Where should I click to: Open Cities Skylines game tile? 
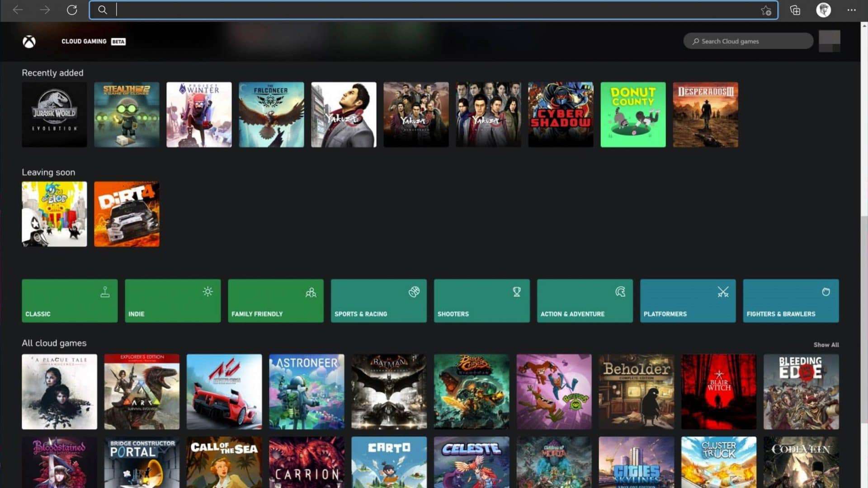coord(636,462)
